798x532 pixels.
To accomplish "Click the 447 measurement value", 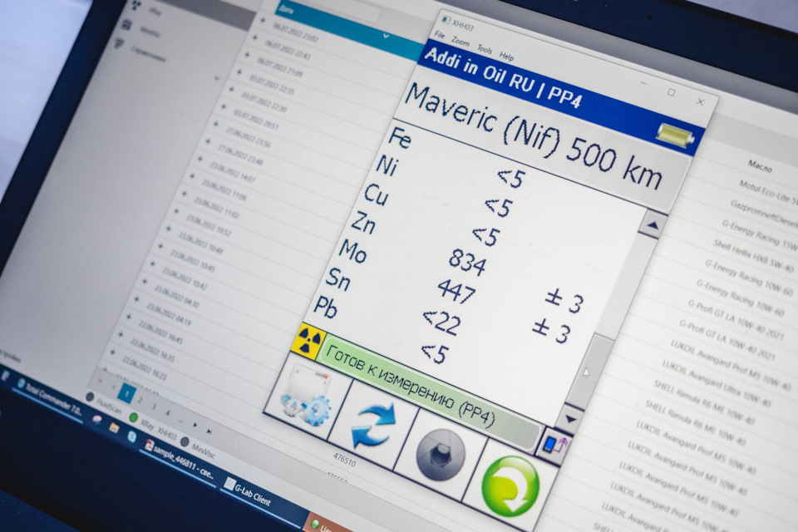I will [x=456, y=292].
